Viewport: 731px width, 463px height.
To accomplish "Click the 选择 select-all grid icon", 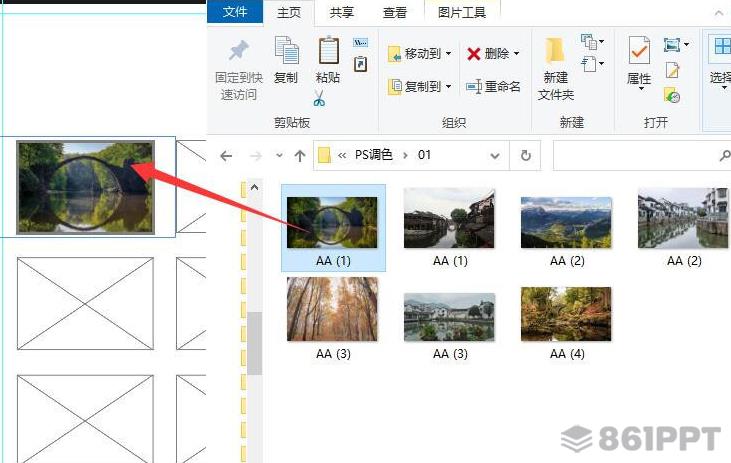I will [x=722, y=47].
